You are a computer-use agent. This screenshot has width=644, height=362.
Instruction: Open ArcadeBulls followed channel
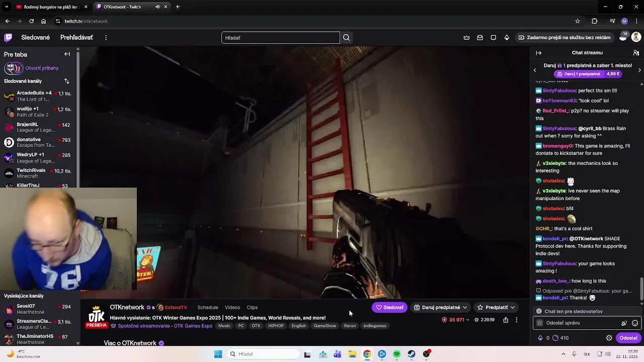tap(38, 96)
